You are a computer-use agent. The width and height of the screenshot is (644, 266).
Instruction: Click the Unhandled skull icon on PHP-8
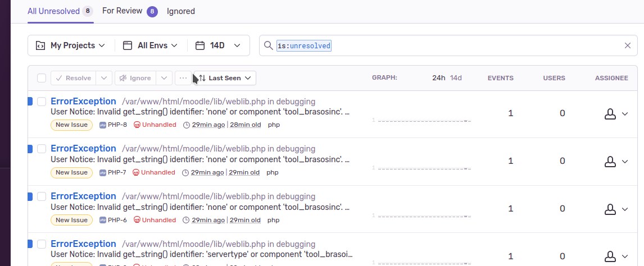[137, 125]
